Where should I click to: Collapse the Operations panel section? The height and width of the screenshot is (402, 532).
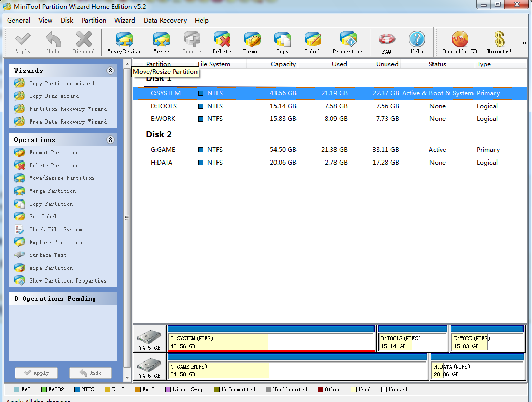pyautogui.click(x=110, y=140)
